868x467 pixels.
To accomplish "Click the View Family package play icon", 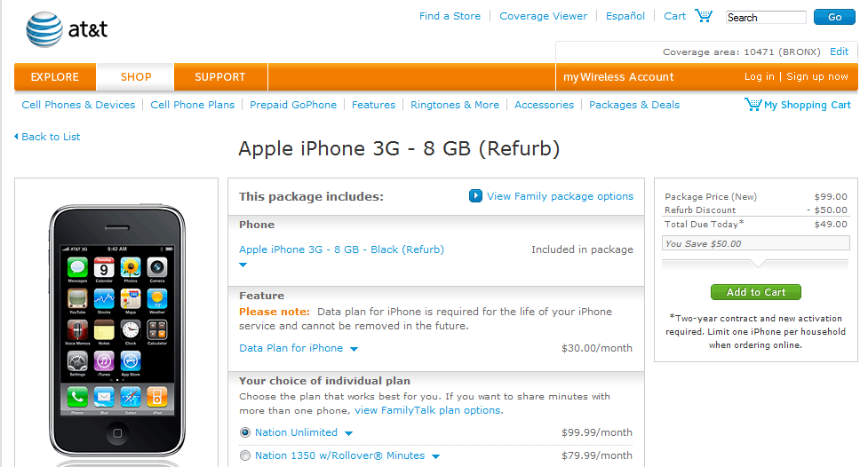I will click(475, 196).
